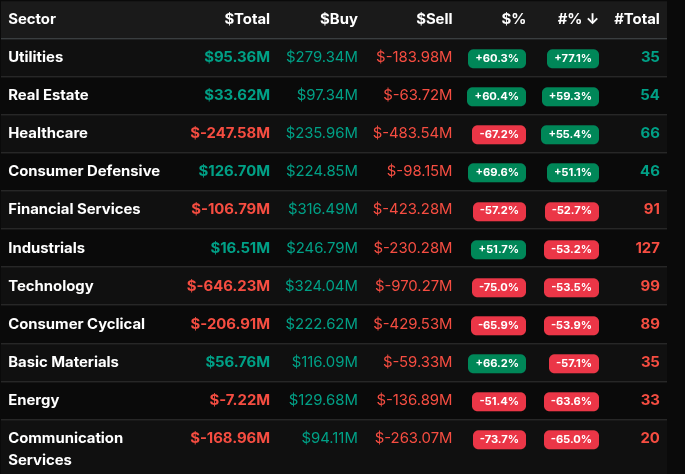
Task: Sort by the $% column header
Action: point(512,19)
